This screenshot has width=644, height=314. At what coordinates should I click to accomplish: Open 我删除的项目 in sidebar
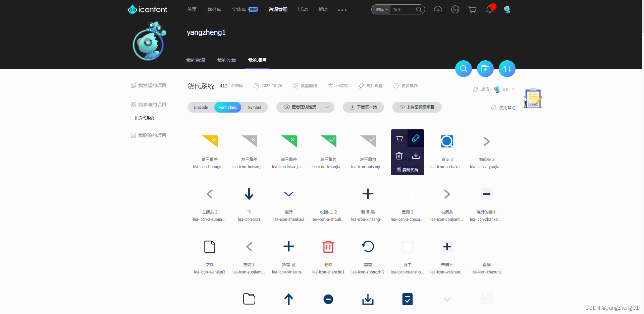(149, 135)
